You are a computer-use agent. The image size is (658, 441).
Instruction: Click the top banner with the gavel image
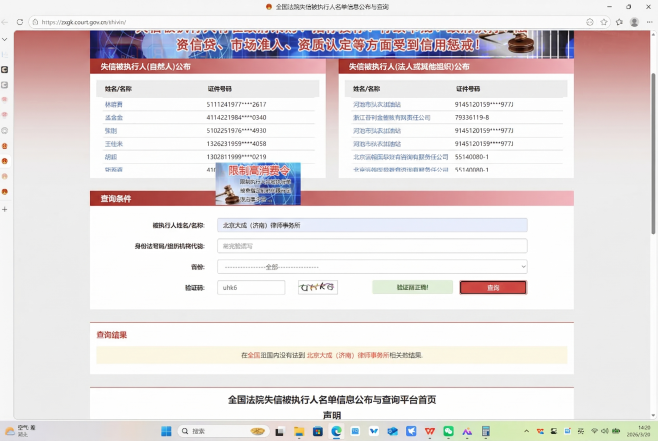point(332,44)
